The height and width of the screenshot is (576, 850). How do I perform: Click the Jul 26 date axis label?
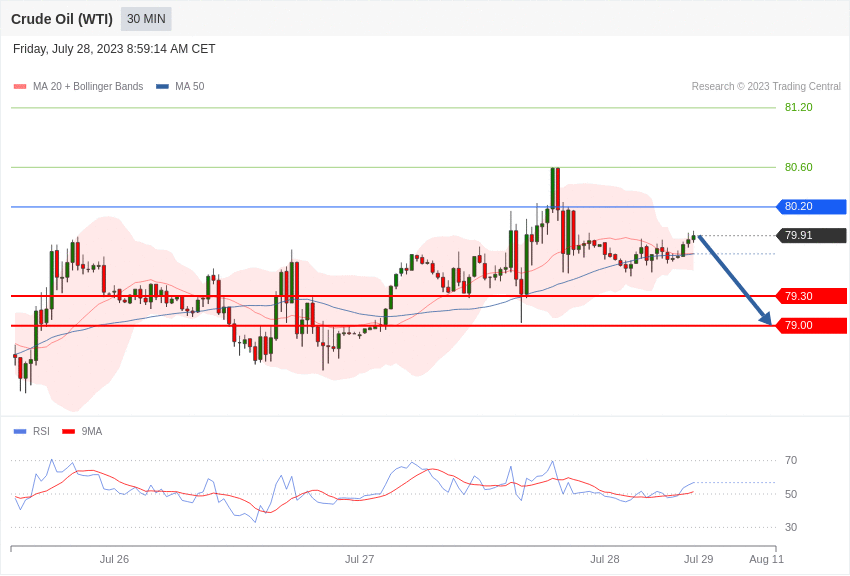(x=114, y=559)
